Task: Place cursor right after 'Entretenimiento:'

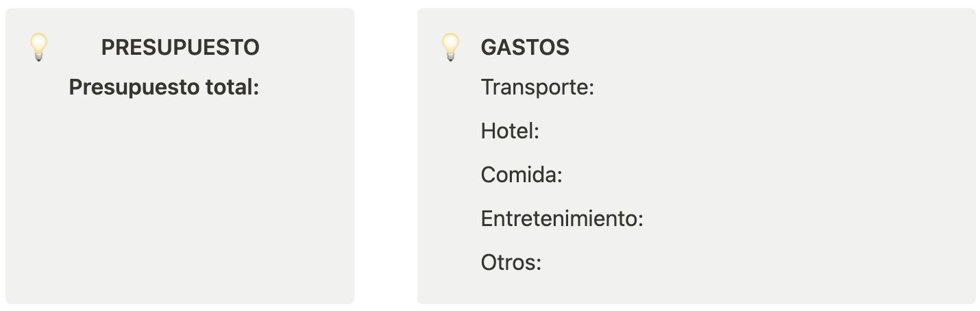Action: pyautogui.click(x=646, y=219)
